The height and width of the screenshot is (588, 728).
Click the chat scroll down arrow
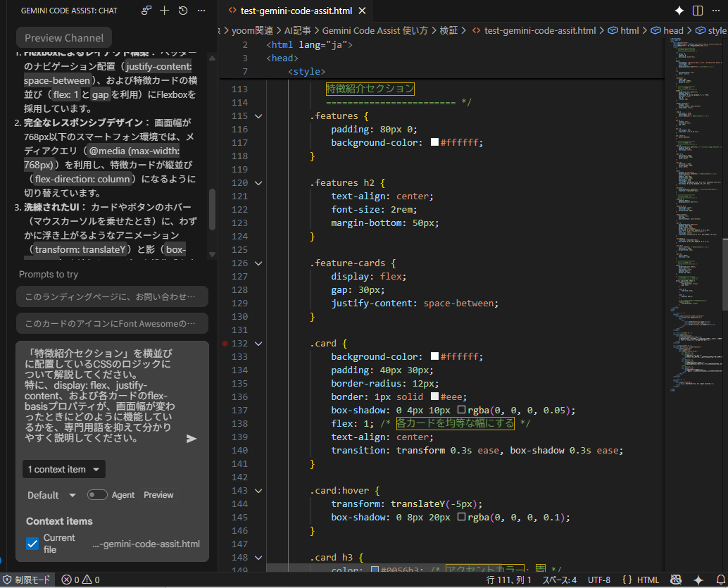212,254
